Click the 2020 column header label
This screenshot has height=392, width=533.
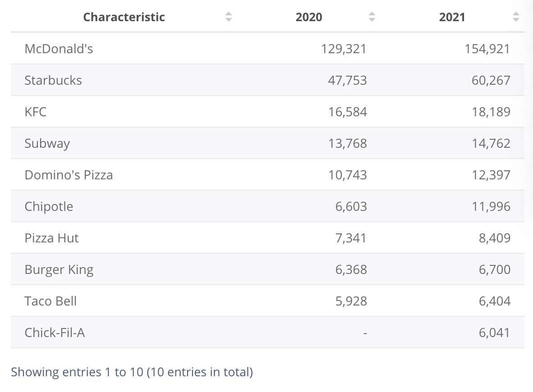pos(309,17)
